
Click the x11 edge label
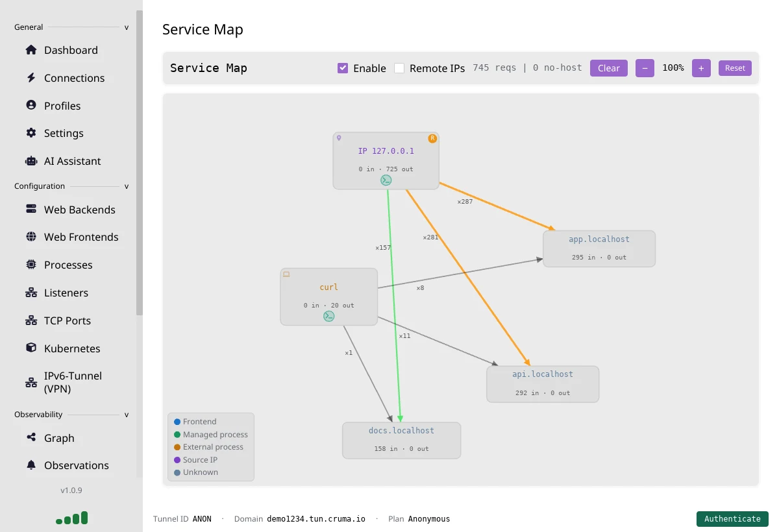pos(404,336)
